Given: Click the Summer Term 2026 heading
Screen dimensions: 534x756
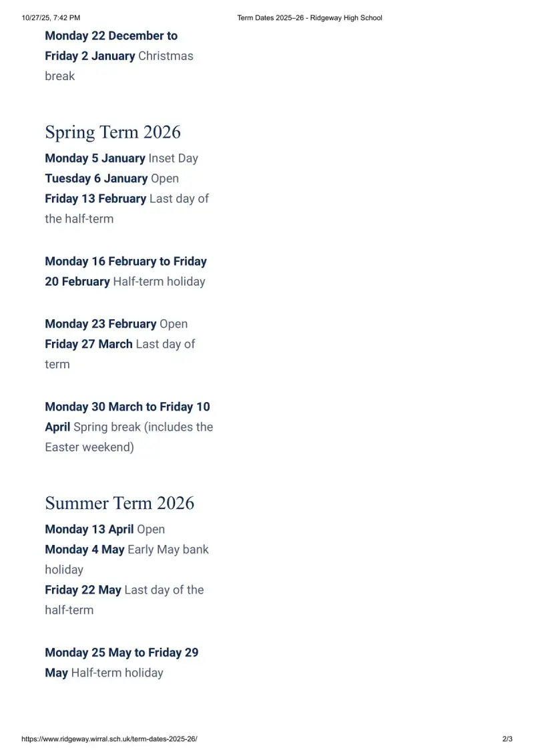Looking at the screenshot, I should (119, 503).
